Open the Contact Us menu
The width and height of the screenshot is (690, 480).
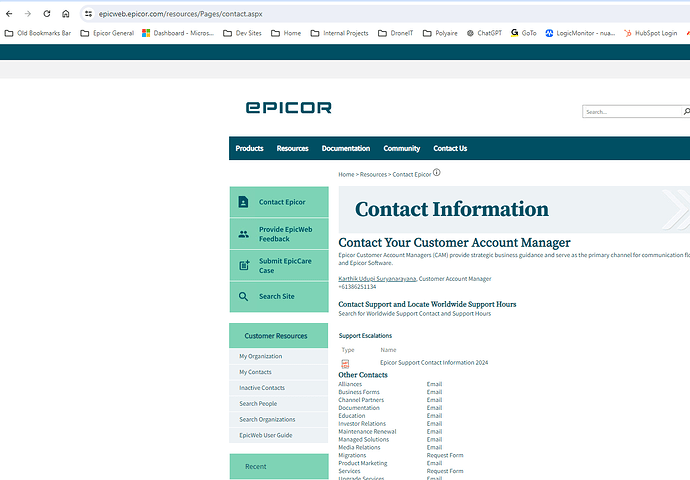(x=450, y=148)
